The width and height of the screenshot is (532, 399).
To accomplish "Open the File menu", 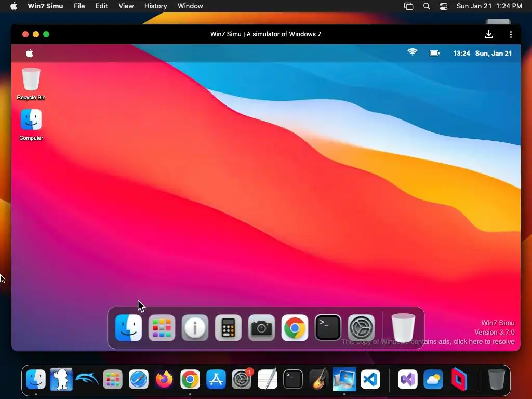I will pyautogui.click(x=79, y=6).
